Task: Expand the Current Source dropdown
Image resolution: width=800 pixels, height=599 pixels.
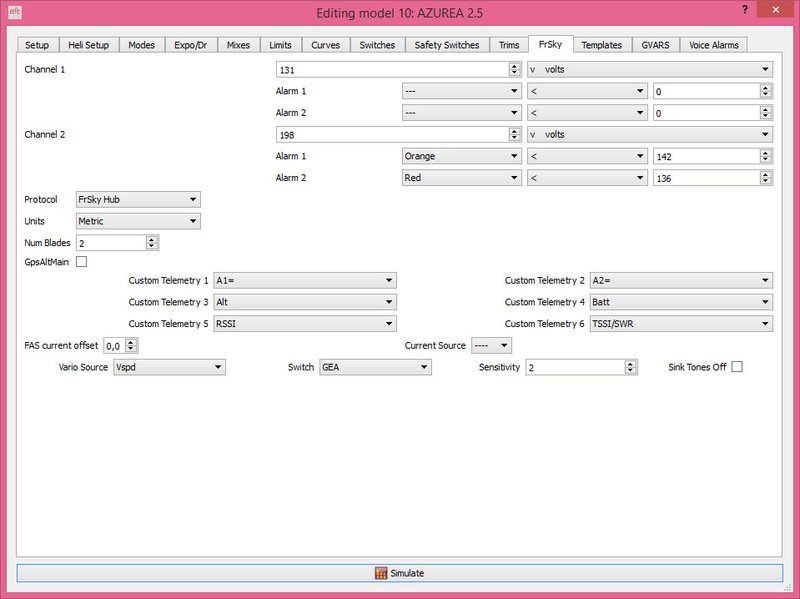Action: pos(491,345)
